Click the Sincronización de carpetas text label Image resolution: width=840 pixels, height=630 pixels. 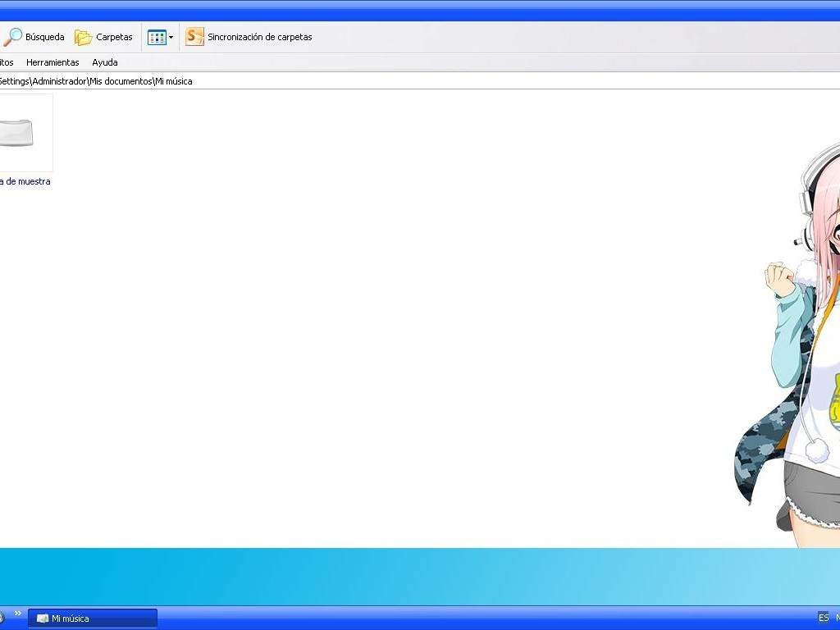click(259, 37)
